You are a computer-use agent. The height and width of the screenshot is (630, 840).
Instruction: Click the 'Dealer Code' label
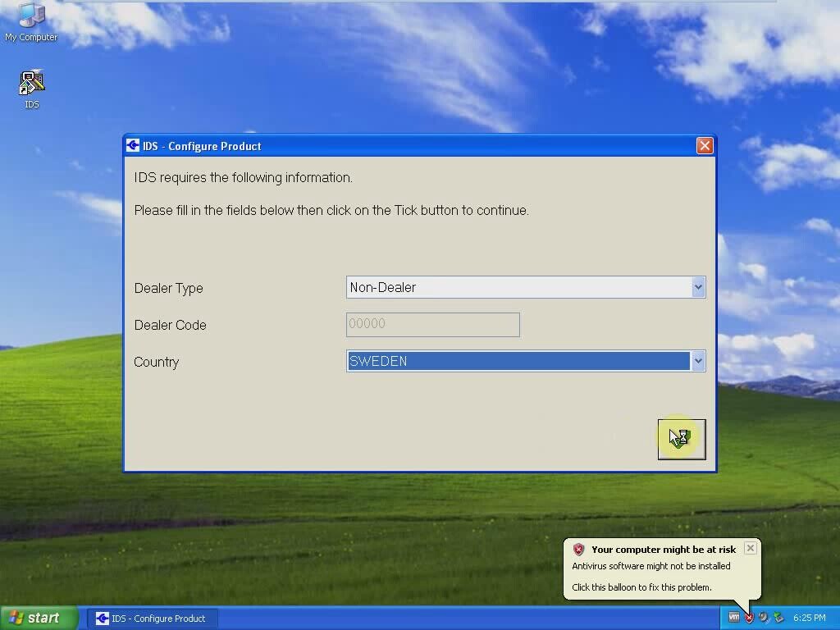click(170, 325)
